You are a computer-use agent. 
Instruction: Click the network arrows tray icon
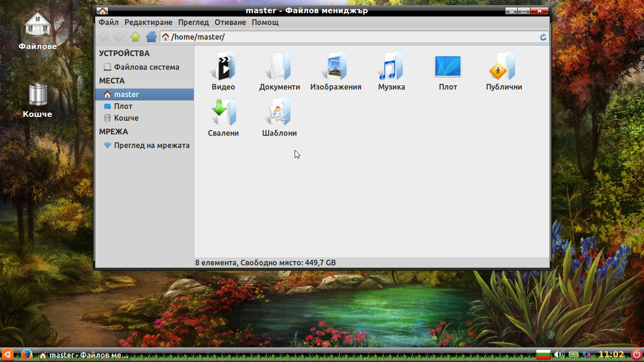(587, 354)
